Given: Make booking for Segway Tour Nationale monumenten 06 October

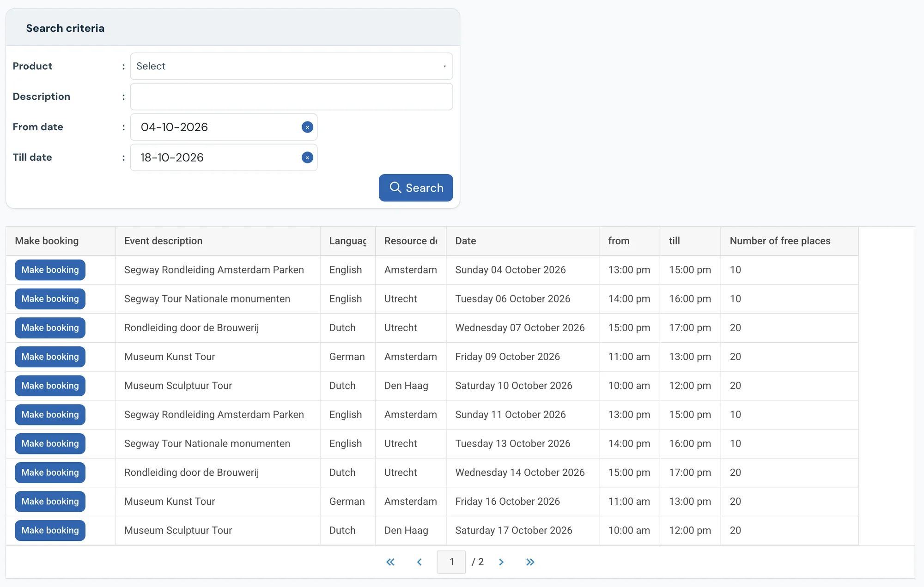Looking at the screenshot, I should pos(50,299).
